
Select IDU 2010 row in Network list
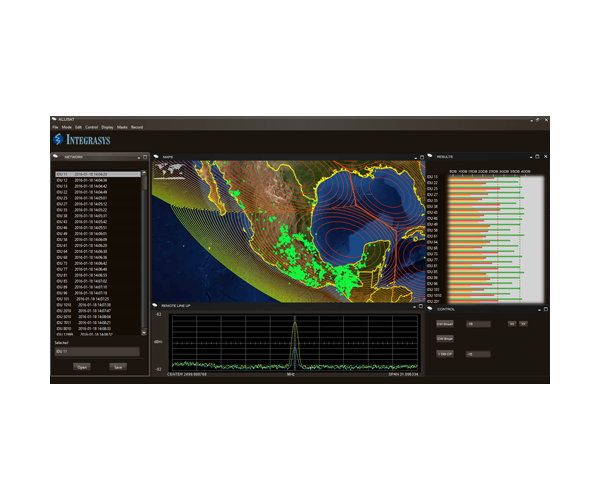(x=98, y=311)
